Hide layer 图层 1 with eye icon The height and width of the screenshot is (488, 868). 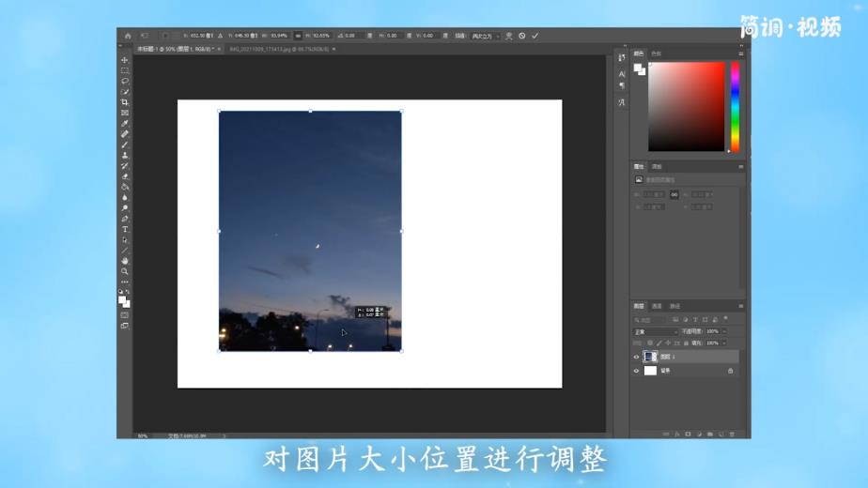pos(636,357)
